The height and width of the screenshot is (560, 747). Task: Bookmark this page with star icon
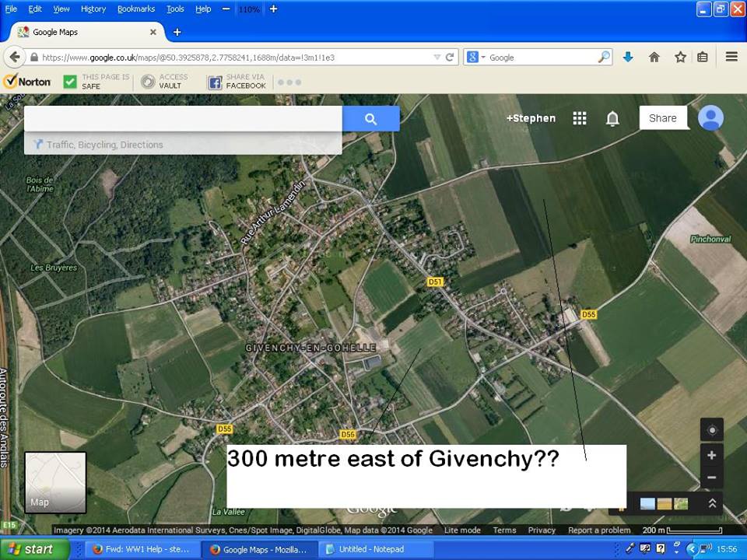(680, 57)
